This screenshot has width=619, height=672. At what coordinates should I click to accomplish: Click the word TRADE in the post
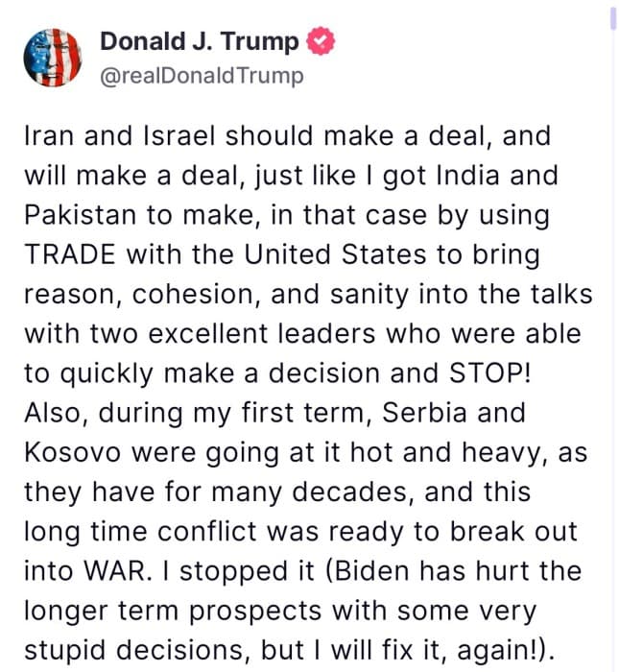click(x=70, y=254)
